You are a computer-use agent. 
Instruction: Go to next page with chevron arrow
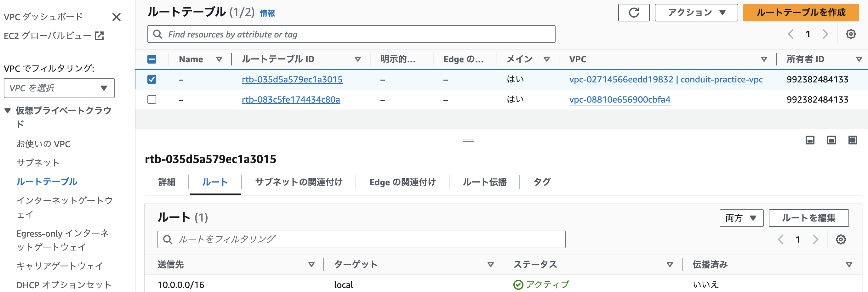pos(825,34)
